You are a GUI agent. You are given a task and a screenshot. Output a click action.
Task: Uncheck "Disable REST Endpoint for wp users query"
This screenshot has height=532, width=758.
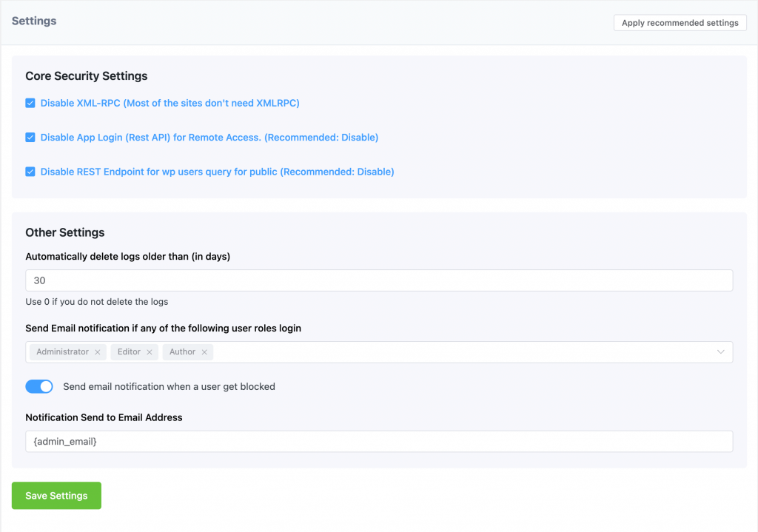30,171
